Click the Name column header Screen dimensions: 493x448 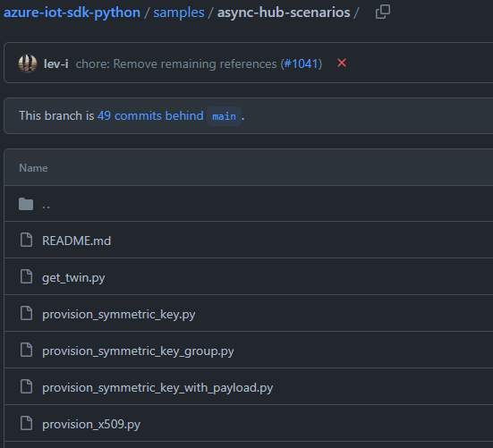(33, 168)
